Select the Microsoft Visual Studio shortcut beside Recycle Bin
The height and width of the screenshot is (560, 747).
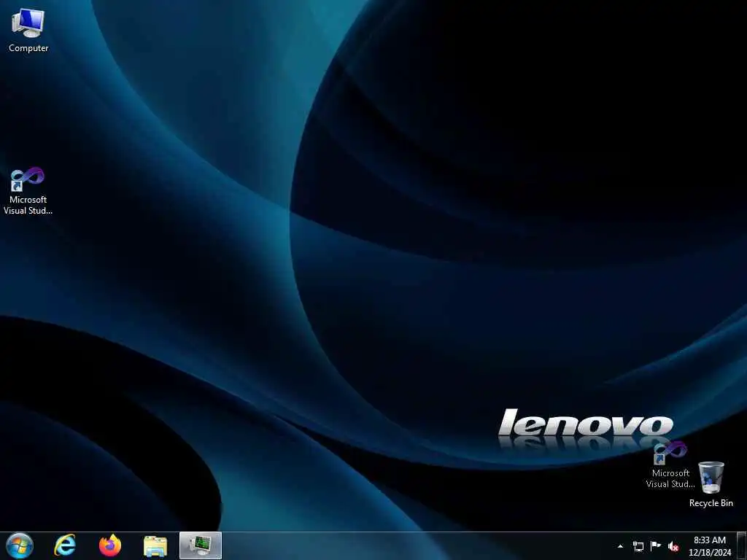coord(670,464)
